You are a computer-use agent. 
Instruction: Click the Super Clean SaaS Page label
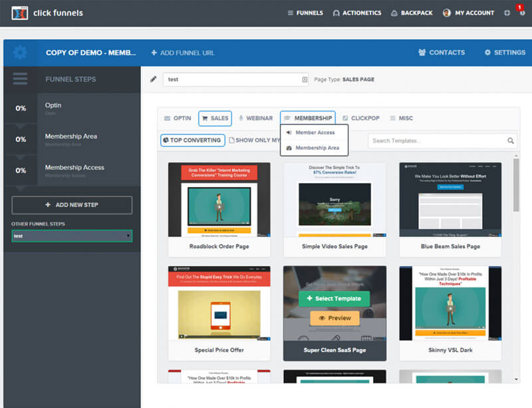[335, 350]
